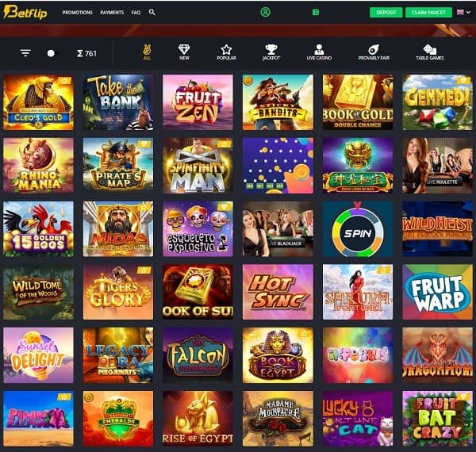This screenshot has width=476, height=452.
Task: Open the Promotions menu item
Action: [78, 13]
